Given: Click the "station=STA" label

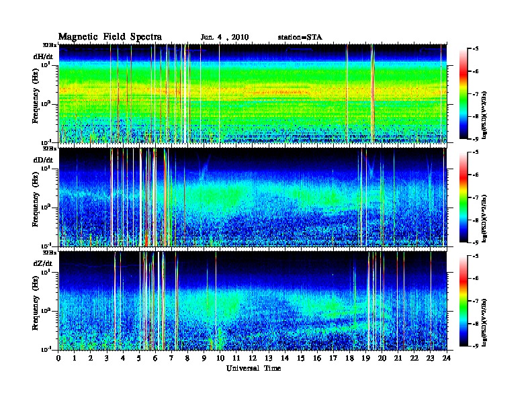Looking at the screenshot, I should pos(300,38).
